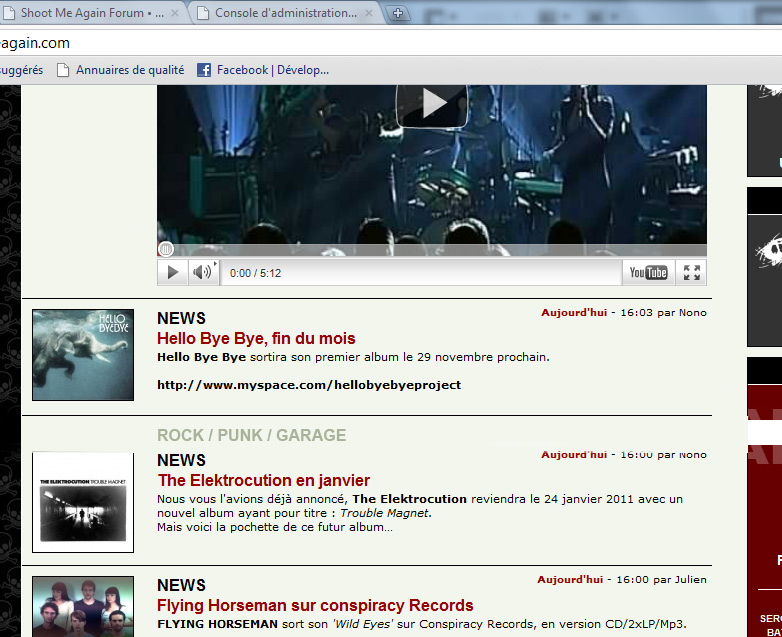Enter fullscreen video mode
This screenshot has width=782, height=637.
point(691,272)
